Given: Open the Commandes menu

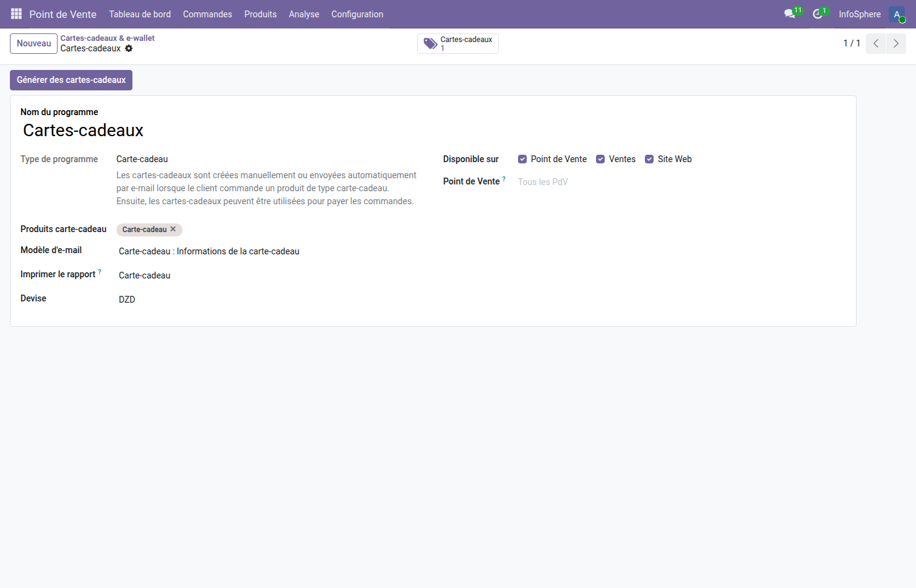Looking at the screenshot, I should pos(207,14).
